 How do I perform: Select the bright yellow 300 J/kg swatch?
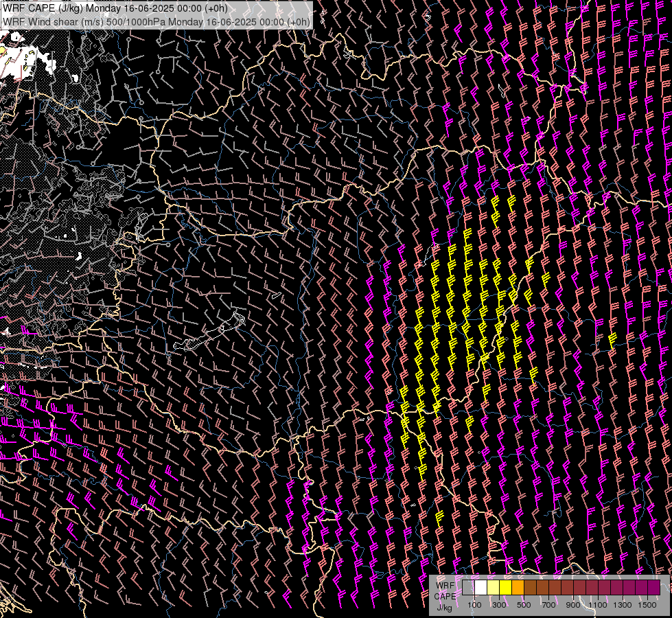click(x=506, y=588)
